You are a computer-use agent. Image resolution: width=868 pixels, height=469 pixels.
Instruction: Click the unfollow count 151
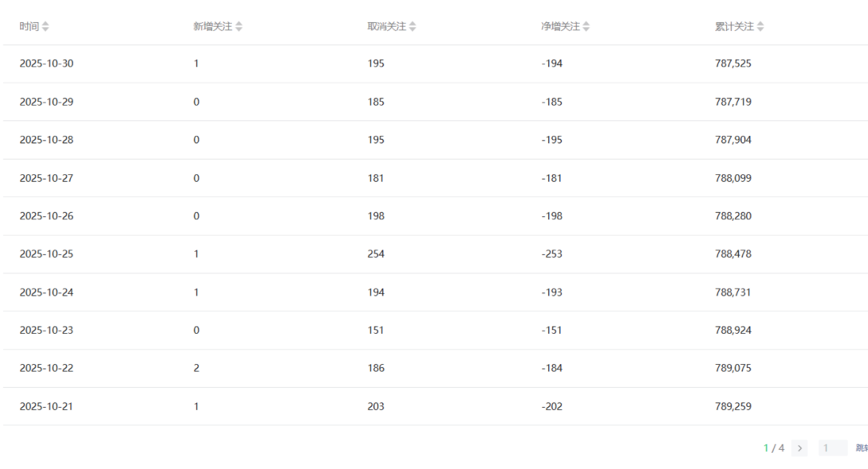[375, 330]
